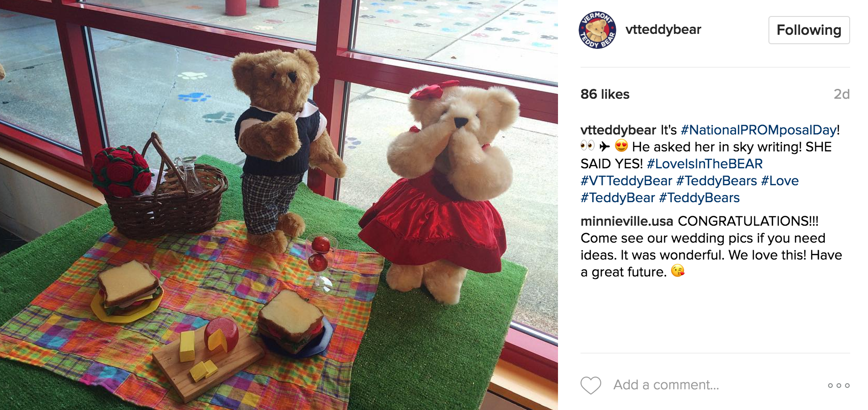Open the #TeddyBear hashtag on last caption line

[618, 197]
